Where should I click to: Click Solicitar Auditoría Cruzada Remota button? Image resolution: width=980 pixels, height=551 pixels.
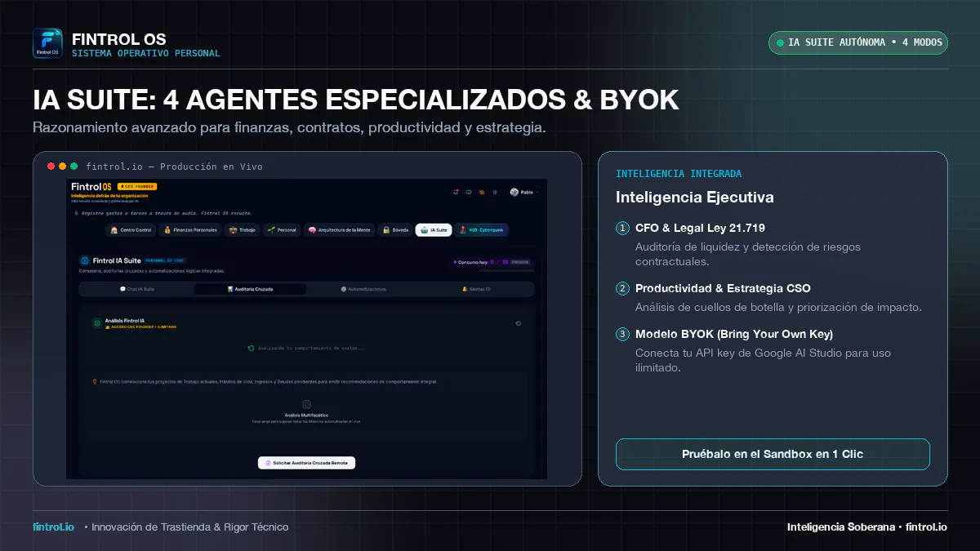306,463
